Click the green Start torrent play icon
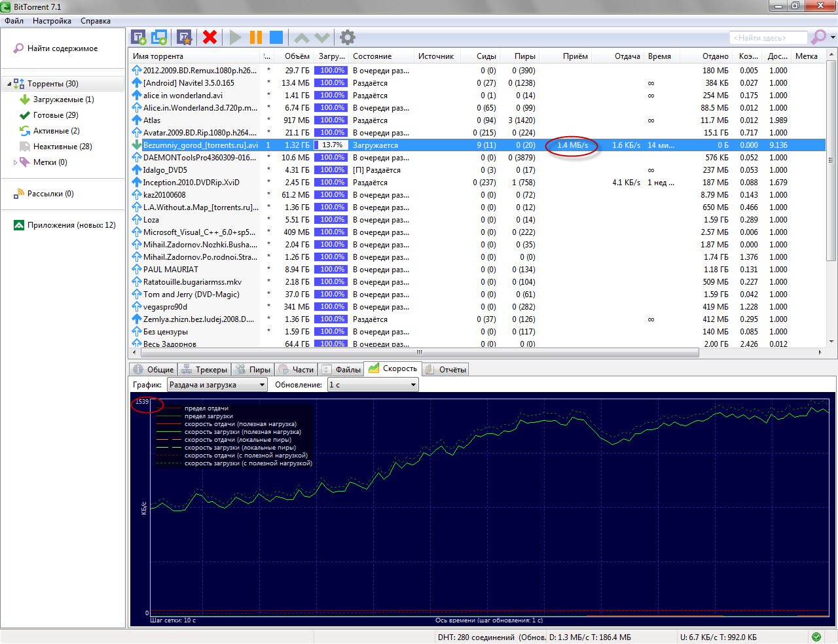Screen dimensions: 838x644 (x=235, y=37)
